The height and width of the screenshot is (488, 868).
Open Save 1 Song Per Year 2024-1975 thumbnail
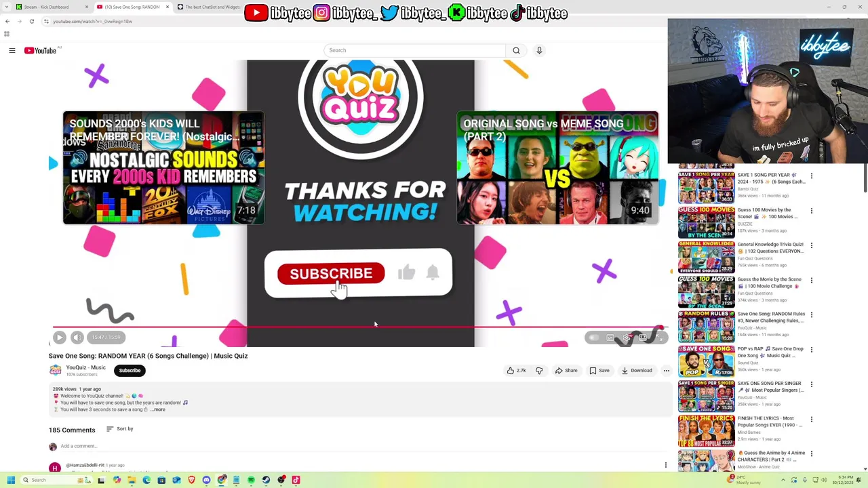706,187
